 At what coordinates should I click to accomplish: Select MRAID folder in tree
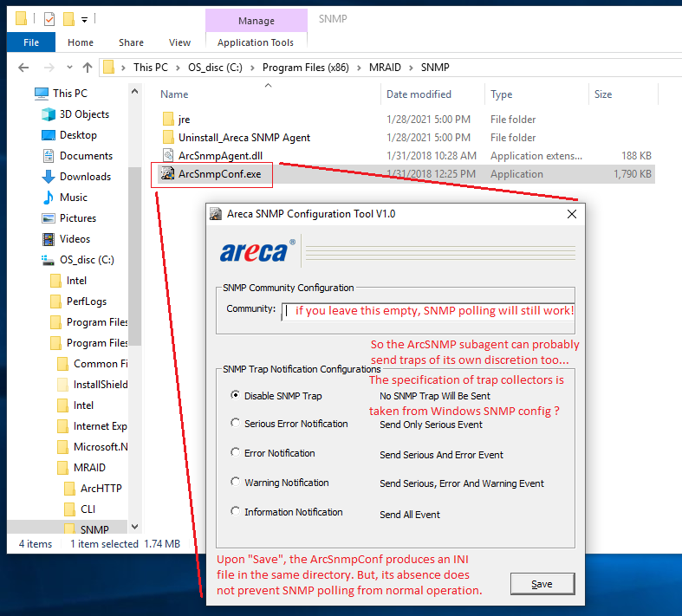(x=81, y=467)
